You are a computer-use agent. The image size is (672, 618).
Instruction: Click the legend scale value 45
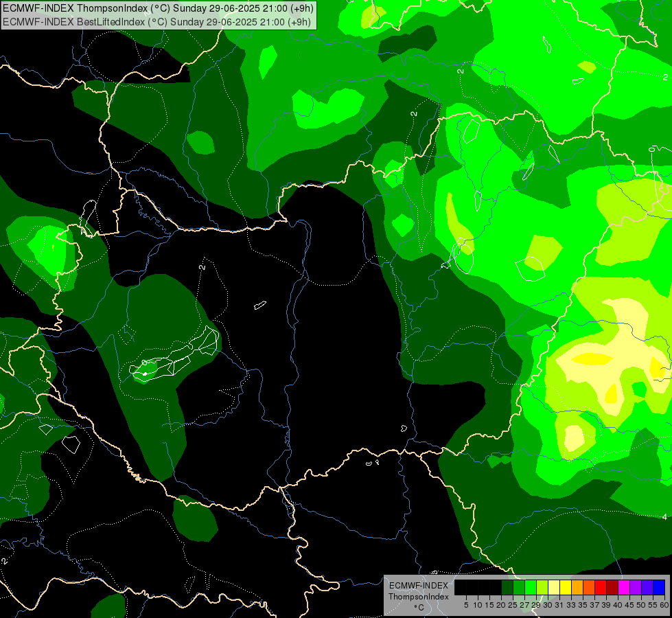(x=629, y=605)
